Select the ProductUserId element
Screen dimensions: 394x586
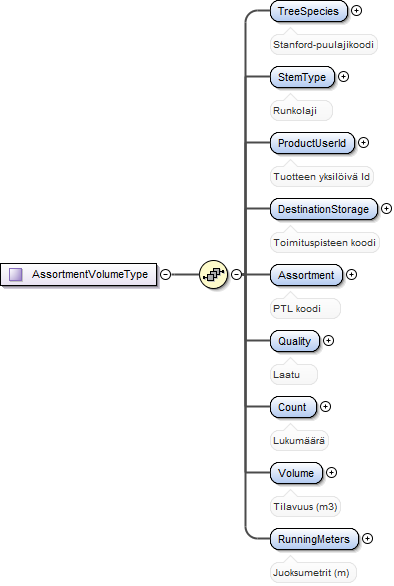(312, 143)
